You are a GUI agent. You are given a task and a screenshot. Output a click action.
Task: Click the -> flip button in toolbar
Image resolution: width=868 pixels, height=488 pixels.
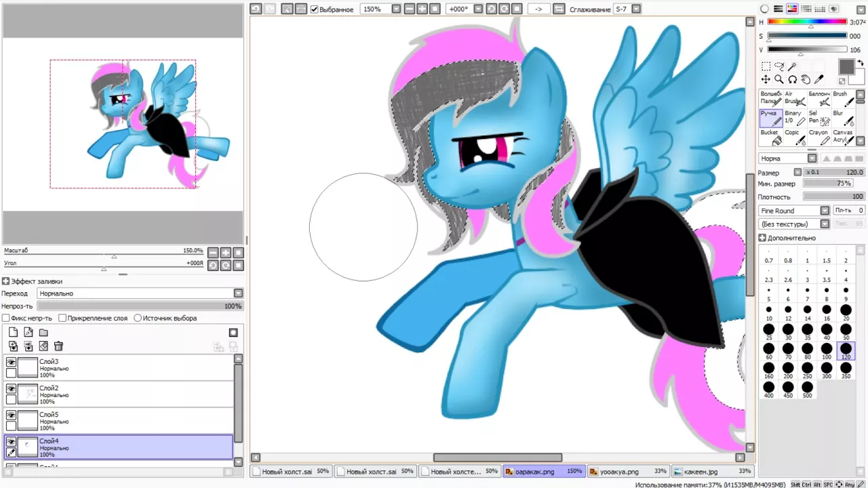click(x=538, y=9)
